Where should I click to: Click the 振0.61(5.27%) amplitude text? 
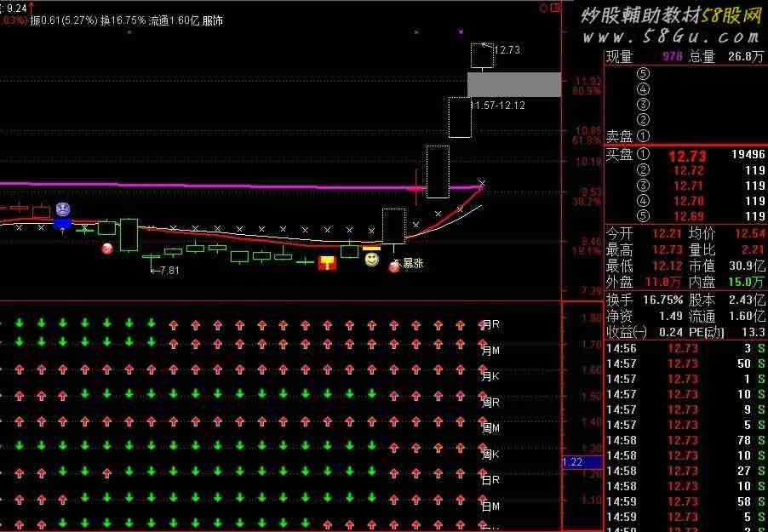(64, 20)
